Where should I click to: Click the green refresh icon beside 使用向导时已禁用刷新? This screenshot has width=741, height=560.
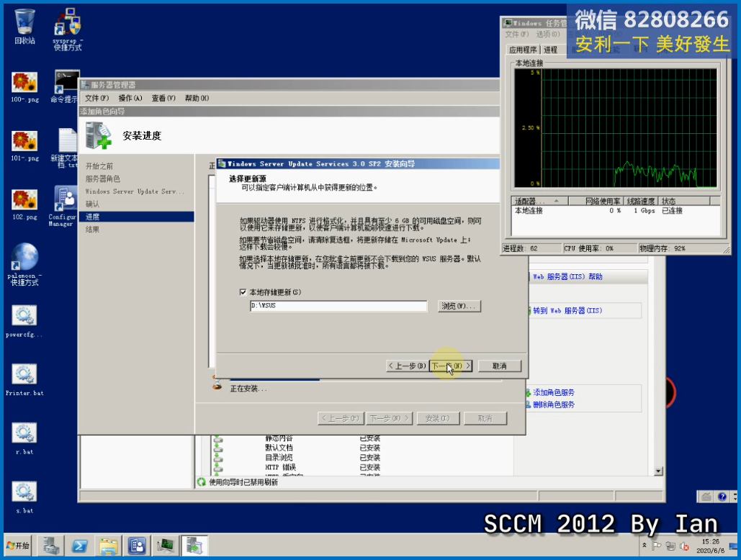[x=202, y=482]
